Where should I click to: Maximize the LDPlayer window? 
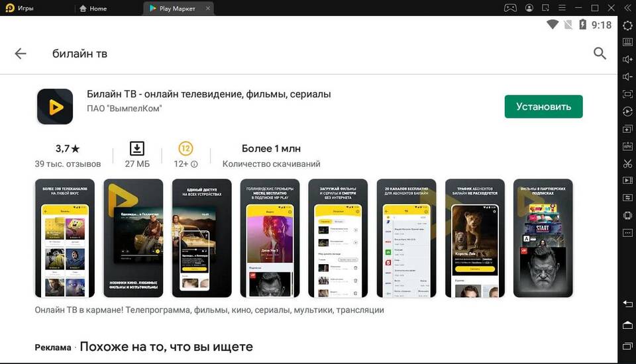pyautogui.click(x=595, y=8)
